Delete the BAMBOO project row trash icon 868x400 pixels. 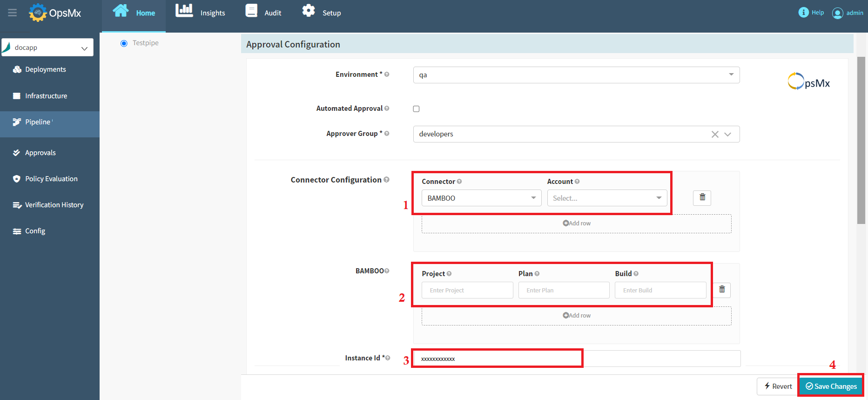(x=722, y=290)
